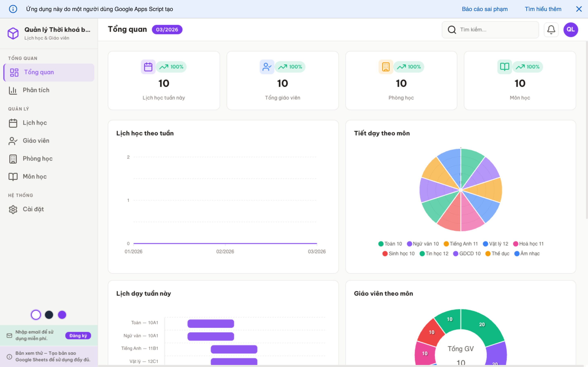Toggle Âm nhạc legend entry
Image resolution: width=588 pixels, height=367 pixels.
click(x=527, y=253)
